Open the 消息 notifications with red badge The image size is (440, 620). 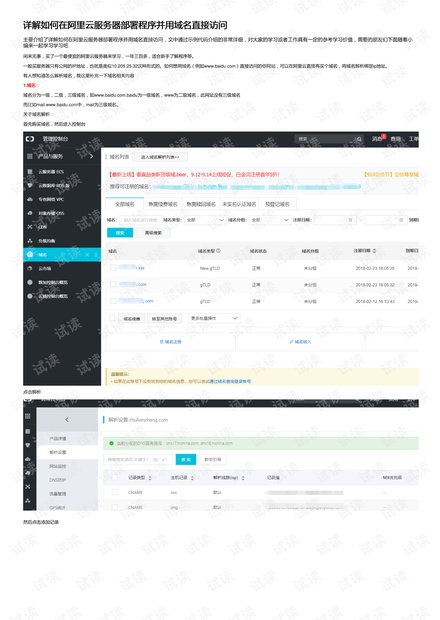[x=378, y=138]
